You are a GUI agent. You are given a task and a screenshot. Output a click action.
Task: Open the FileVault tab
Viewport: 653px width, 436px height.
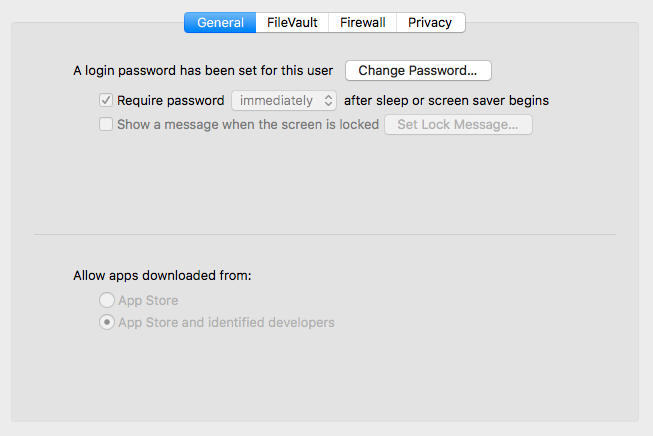[292, 22]
